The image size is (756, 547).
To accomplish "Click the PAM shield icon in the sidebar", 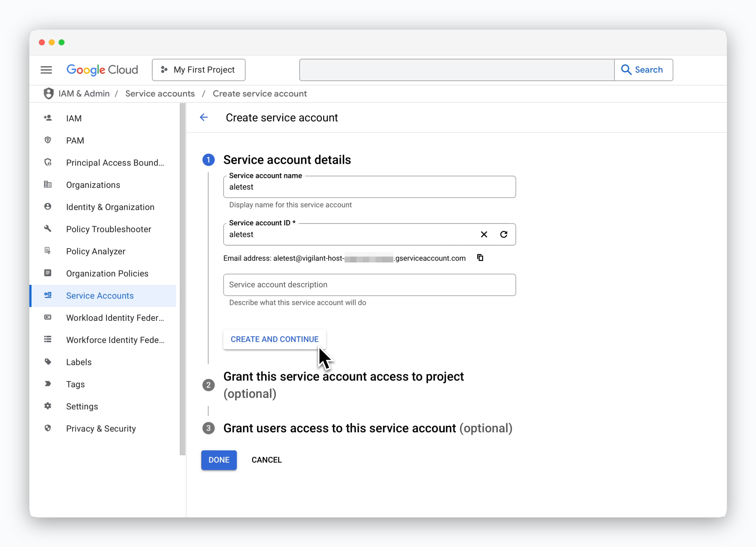I will click(48, 140).
